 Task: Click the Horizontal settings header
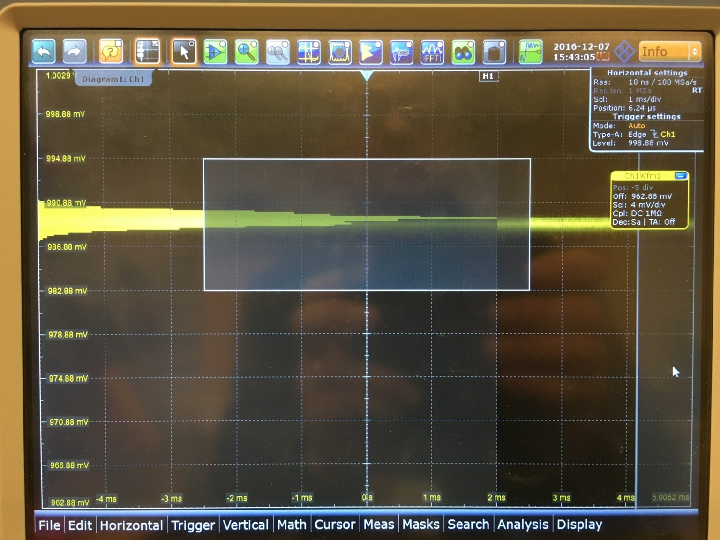[x=647, y=73]
